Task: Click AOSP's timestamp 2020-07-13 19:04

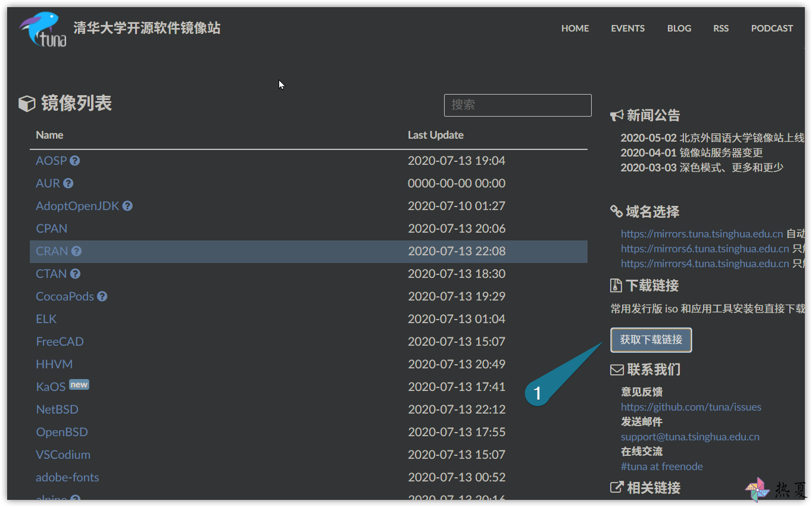Action: point(457,161)
